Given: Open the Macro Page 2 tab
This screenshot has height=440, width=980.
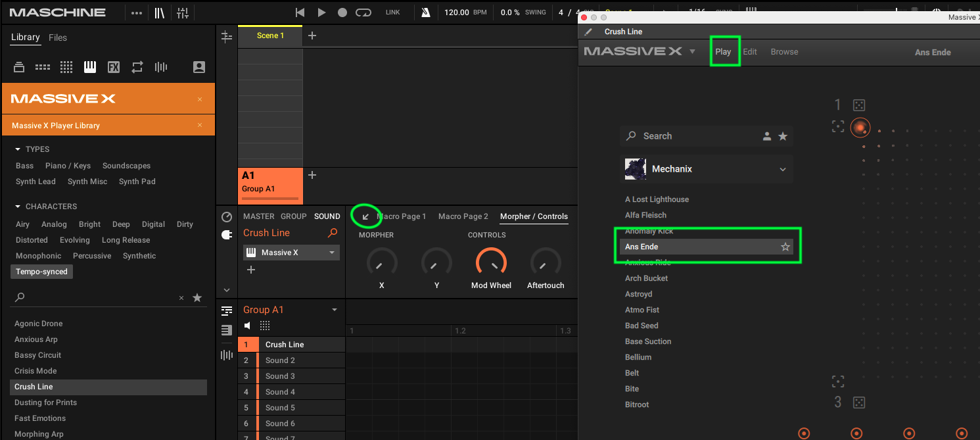Looking at the screenshot, I should (463, 216).
